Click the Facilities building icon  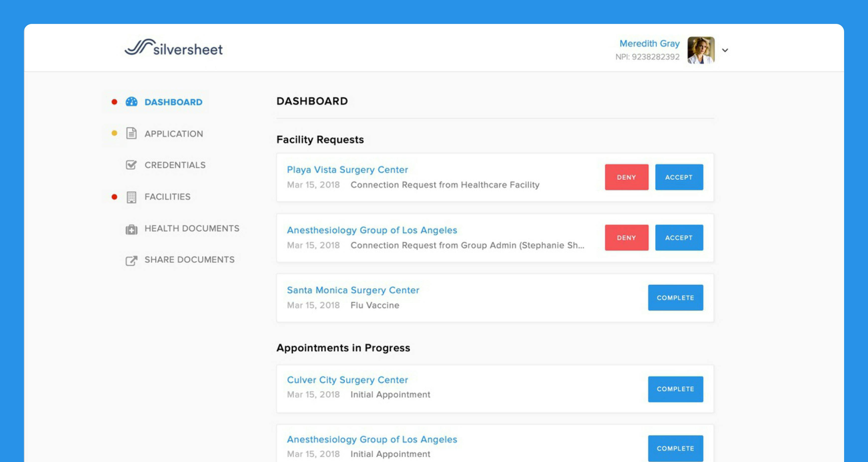[x=131, y=197]
